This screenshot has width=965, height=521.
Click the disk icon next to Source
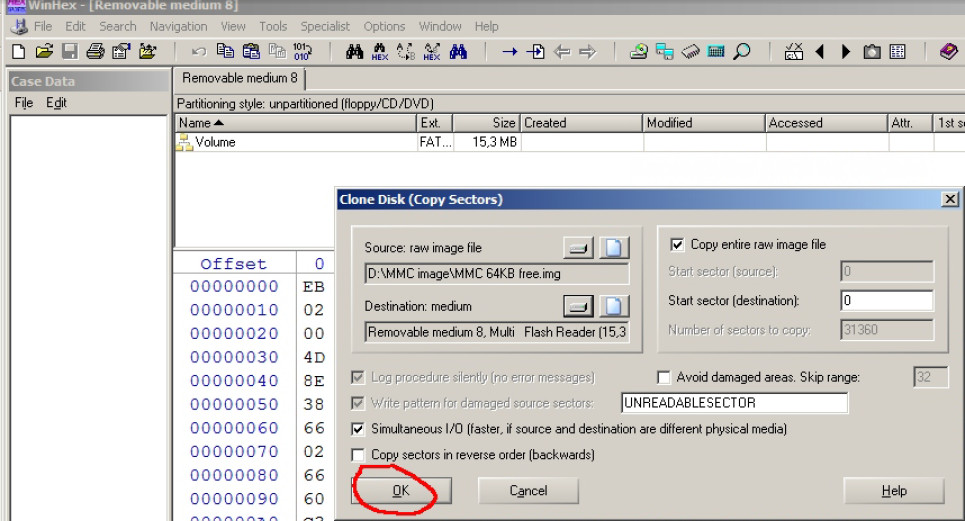pyautogui.click(x=579, y=248)
